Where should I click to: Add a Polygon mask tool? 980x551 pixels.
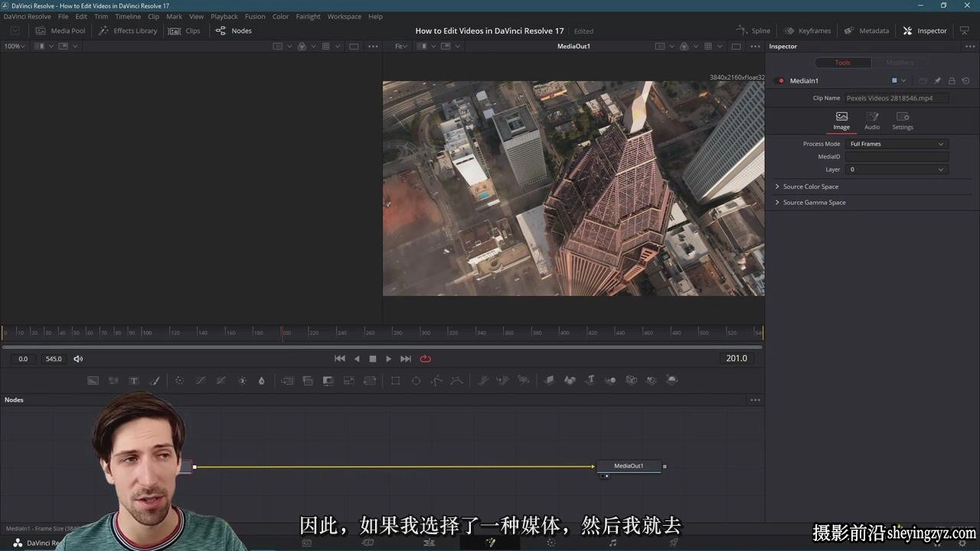436,380
